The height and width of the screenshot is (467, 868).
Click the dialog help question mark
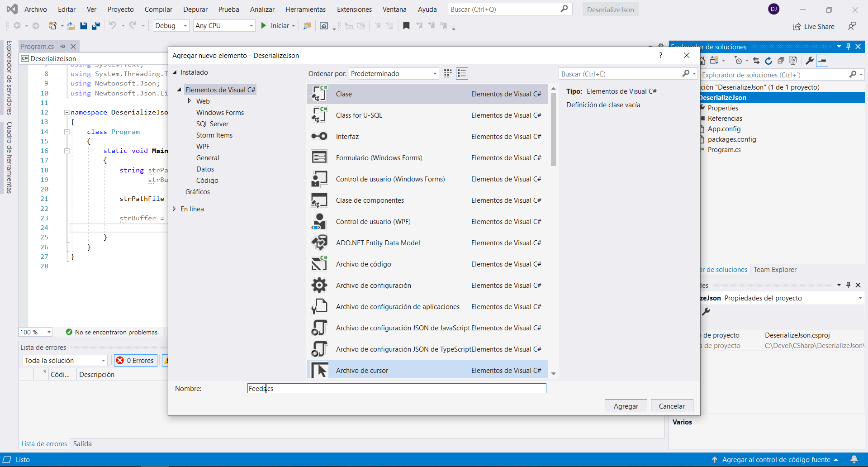click(661, 55)
